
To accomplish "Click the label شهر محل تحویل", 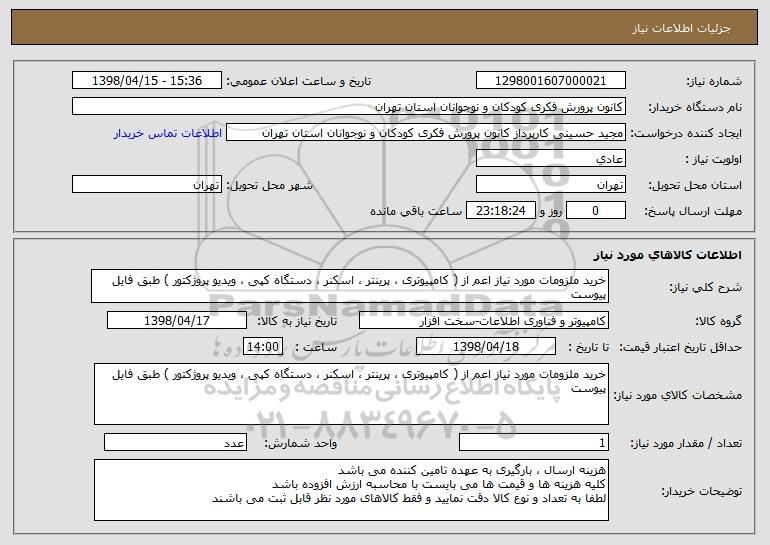I will (x=269, y=186).
